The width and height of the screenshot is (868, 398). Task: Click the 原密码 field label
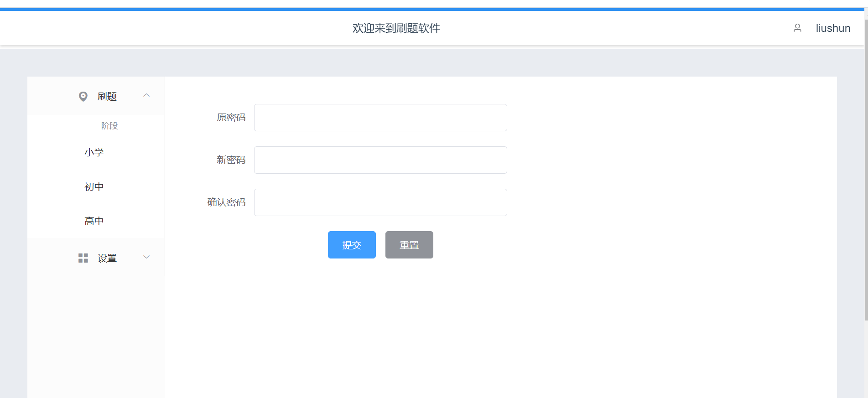coord(231,118)
